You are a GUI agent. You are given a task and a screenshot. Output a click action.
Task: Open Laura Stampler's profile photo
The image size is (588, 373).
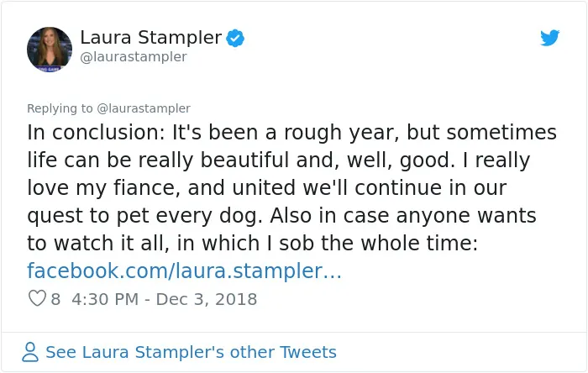[x=49, y=49]
